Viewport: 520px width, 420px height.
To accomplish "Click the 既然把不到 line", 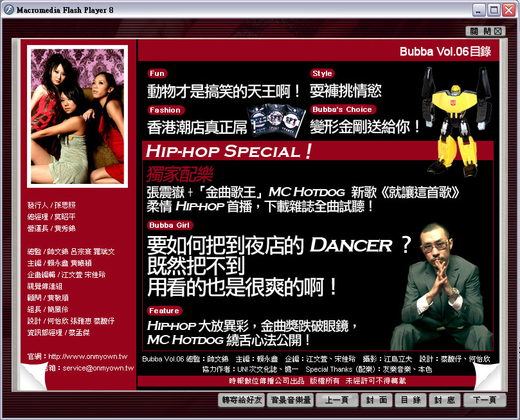I will click(196, 266).
